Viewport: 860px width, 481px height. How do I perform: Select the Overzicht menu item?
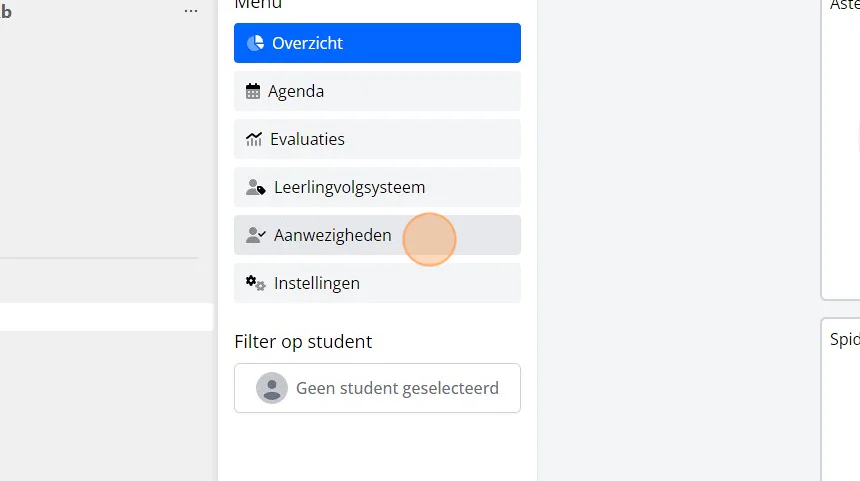(x=377, y=43)
